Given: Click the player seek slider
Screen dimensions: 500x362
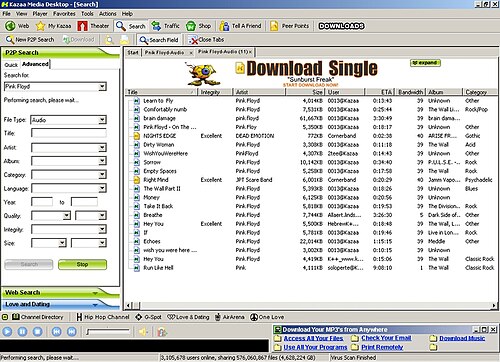Looking at the screenshot, I should [108, 332].
